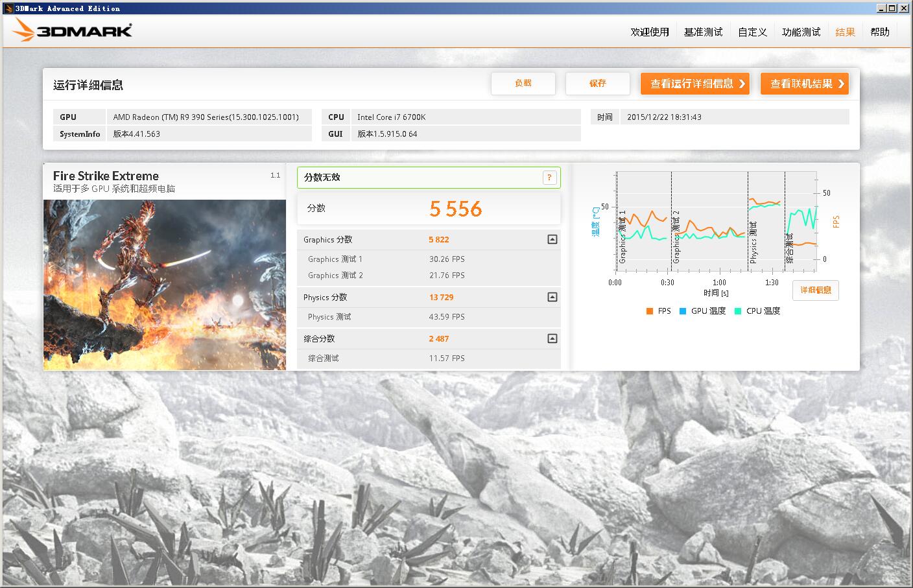Click the 3DMark title bar app icon
Screen dimensions: 913x588
tap(8, 8)
